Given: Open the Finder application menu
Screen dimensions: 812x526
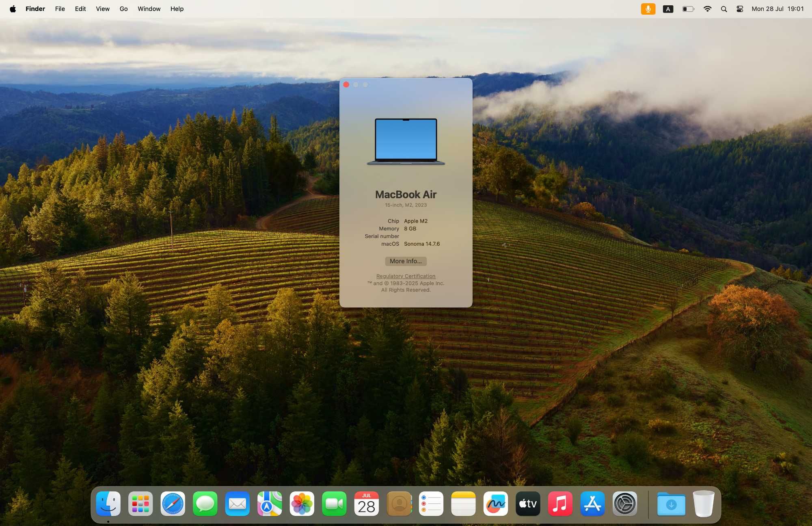Looking at the screenshot, I should coord(35,9).
